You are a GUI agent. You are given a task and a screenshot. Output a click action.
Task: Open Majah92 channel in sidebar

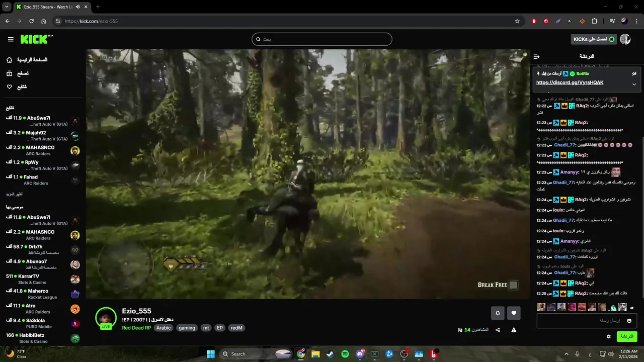[x=42, y=136]
